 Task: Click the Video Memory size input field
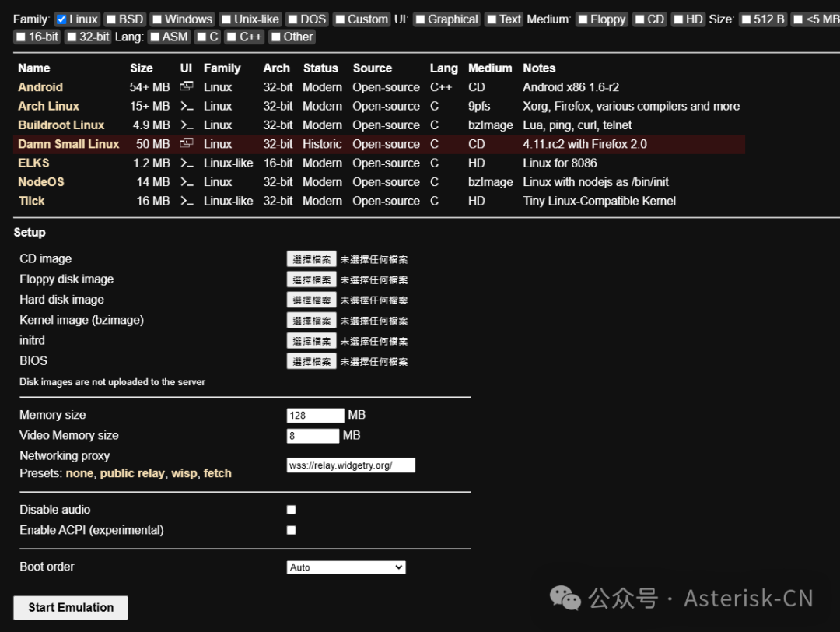pyautogui.click(x=313, y=435)
